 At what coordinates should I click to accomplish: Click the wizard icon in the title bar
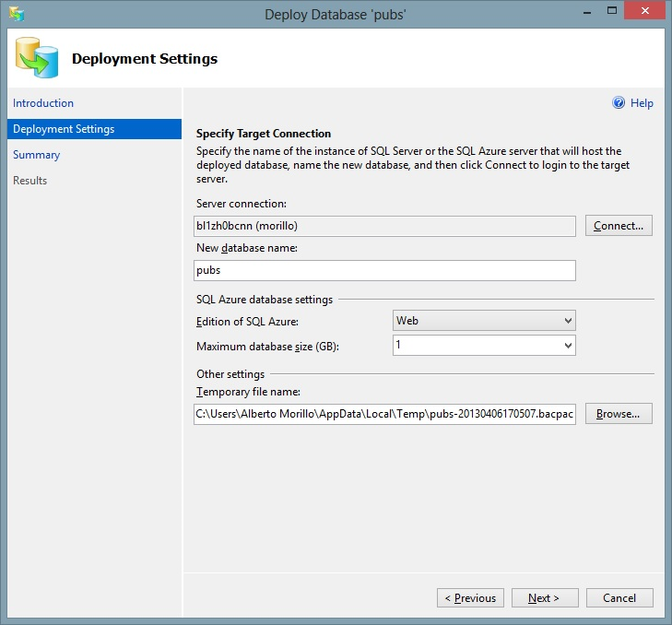tap(17, 14)
